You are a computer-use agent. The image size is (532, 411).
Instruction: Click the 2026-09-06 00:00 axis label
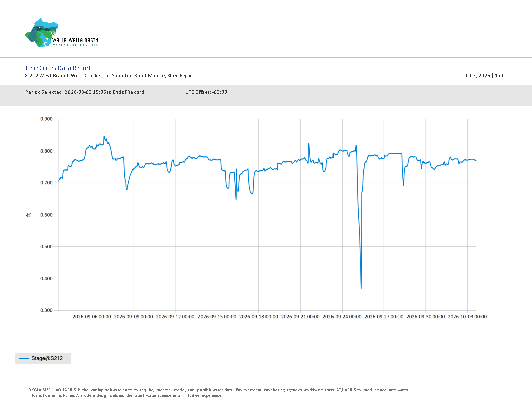(x=92, y=317)
